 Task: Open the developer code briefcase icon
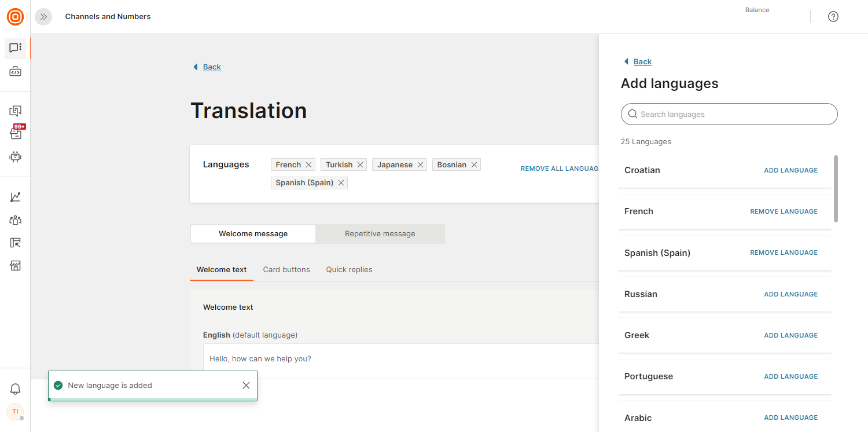16,72
